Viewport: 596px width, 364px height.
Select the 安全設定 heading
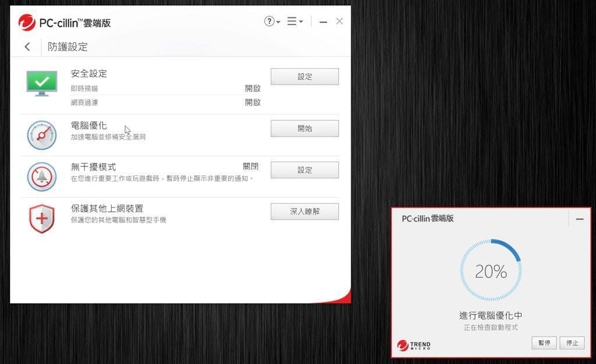[x=89, y=74]
